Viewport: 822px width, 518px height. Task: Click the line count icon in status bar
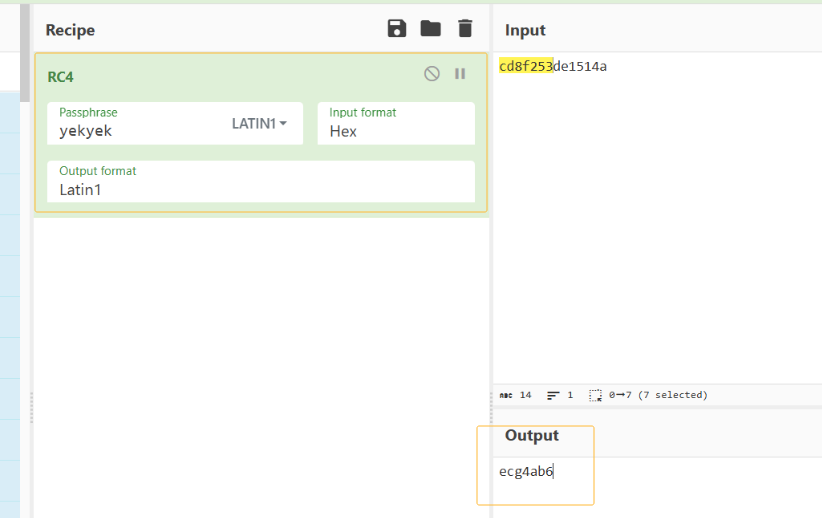[x=553, y=395]
